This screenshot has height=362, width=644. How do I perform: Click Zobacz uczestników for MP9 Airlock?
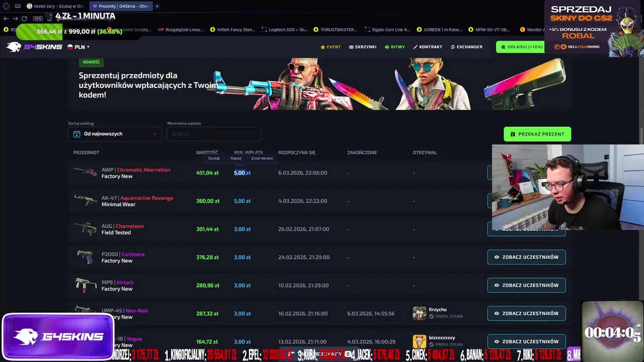click(x=526, y=285)
